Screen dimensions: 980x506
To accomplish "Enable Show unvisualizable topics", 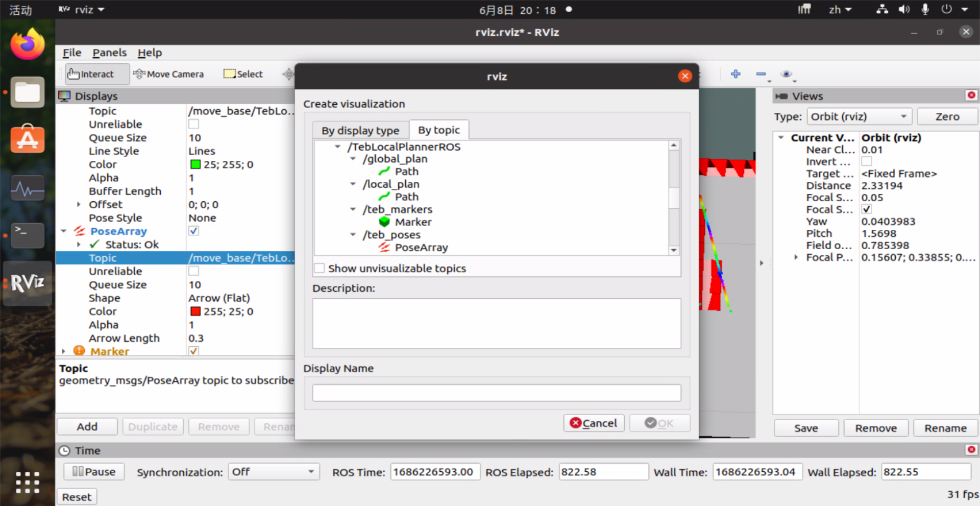I will 320,268.
